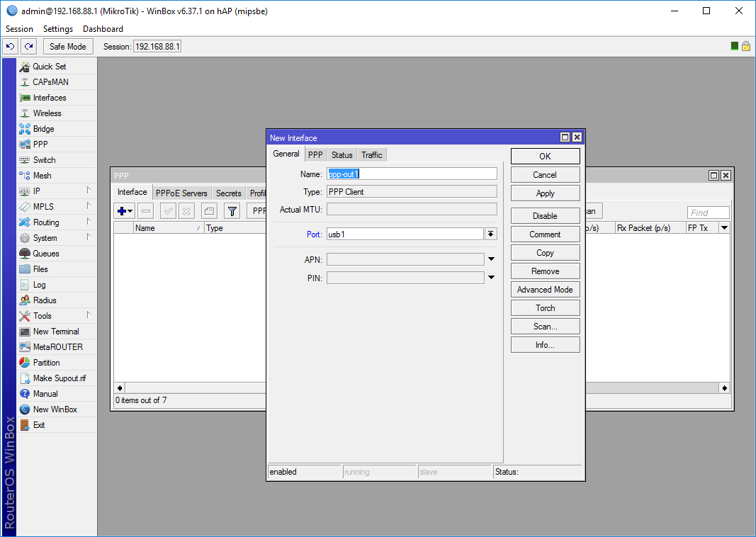Toggle Safe Mode
This screenshot has width=756, height=537.
[x=67, y=46]
